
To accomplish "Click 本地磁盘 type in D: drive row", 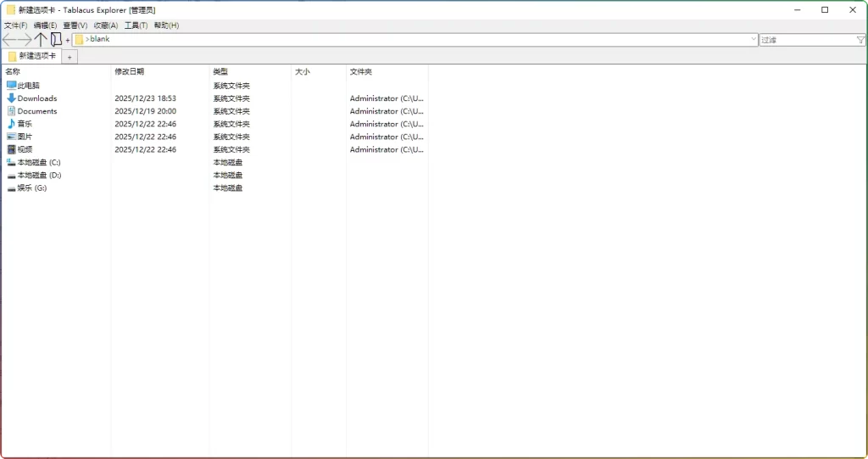I will [228, 175].
